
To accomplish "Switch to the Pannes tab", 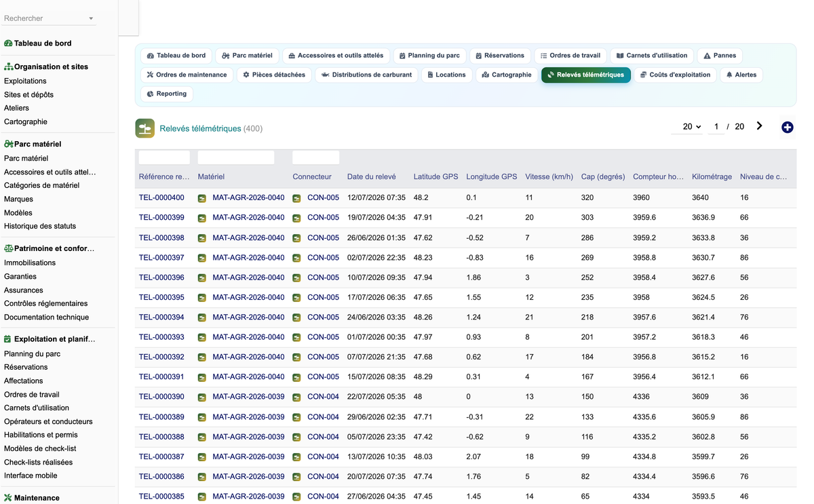I will [720, 56].
